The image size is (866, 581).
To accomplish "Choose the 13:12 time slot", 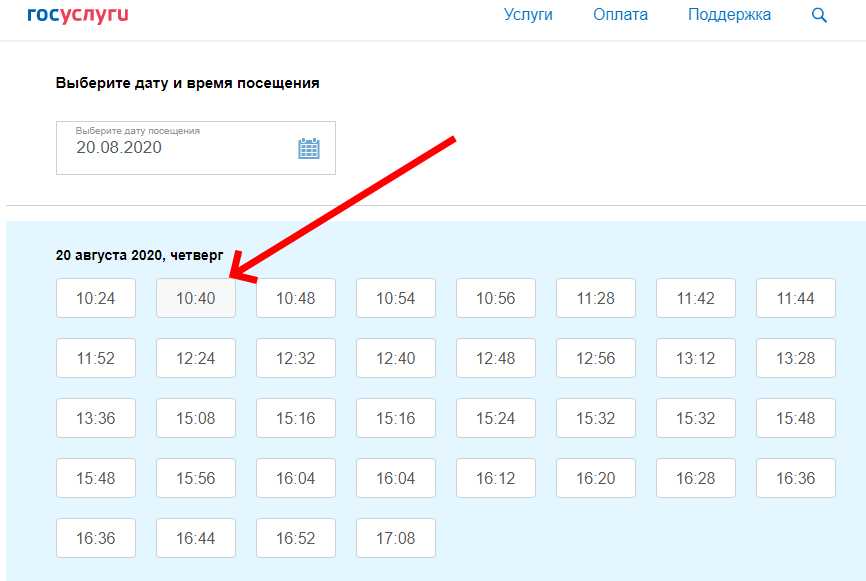I will [x=695, y=358].
